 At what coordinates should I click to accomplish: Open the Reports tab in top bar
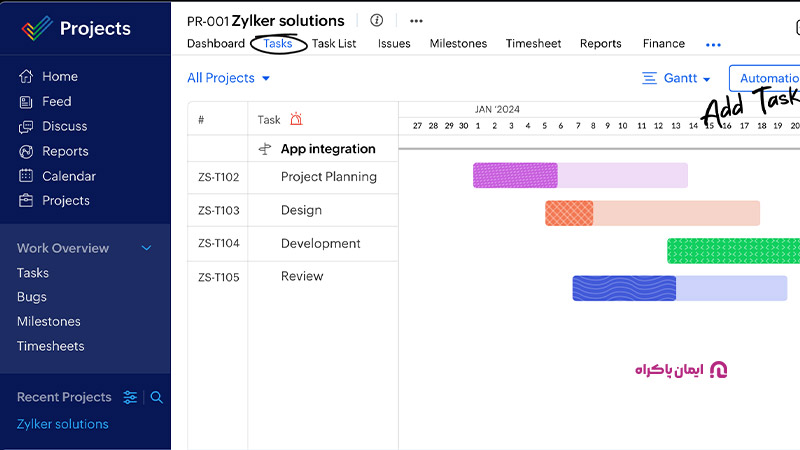pos(601,43)
